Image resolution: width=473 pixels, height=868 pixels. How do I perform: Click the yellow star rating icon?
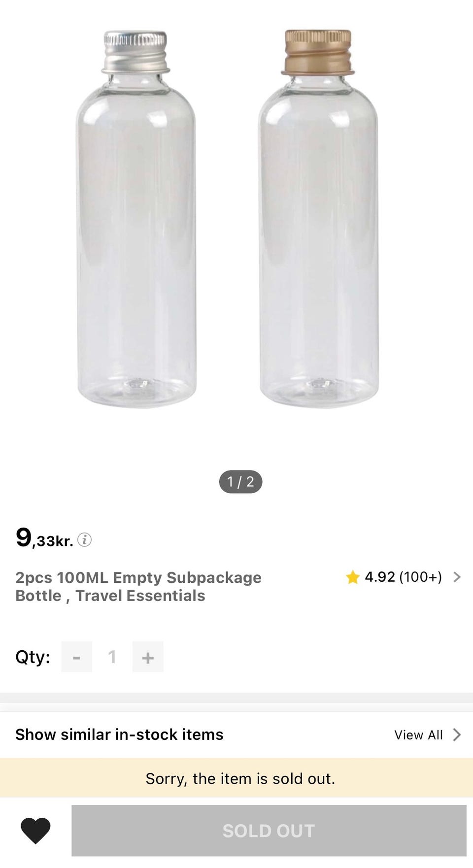[x=352, y=577]
